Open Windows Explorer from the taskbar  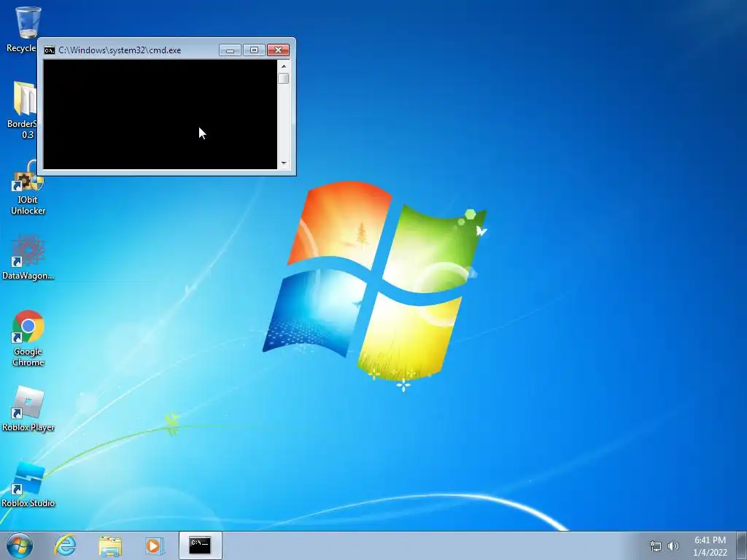tap(110, 545)
